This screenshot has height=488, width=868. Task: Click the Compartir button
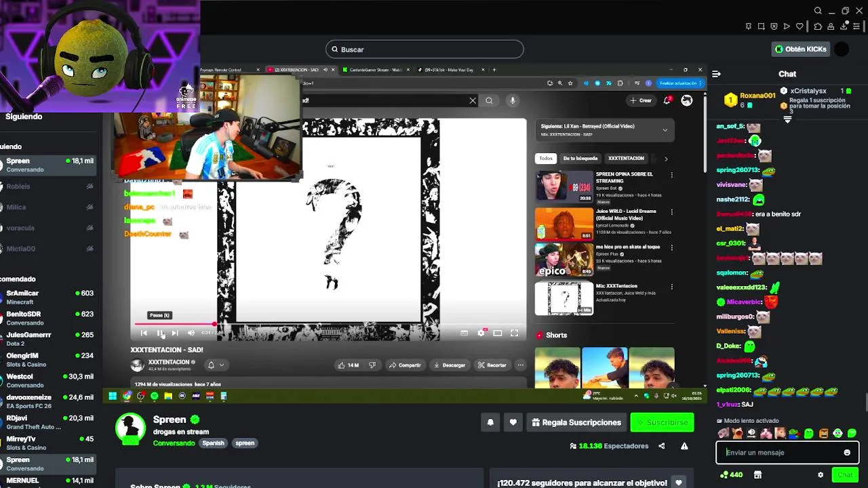(x=405, y=365)
